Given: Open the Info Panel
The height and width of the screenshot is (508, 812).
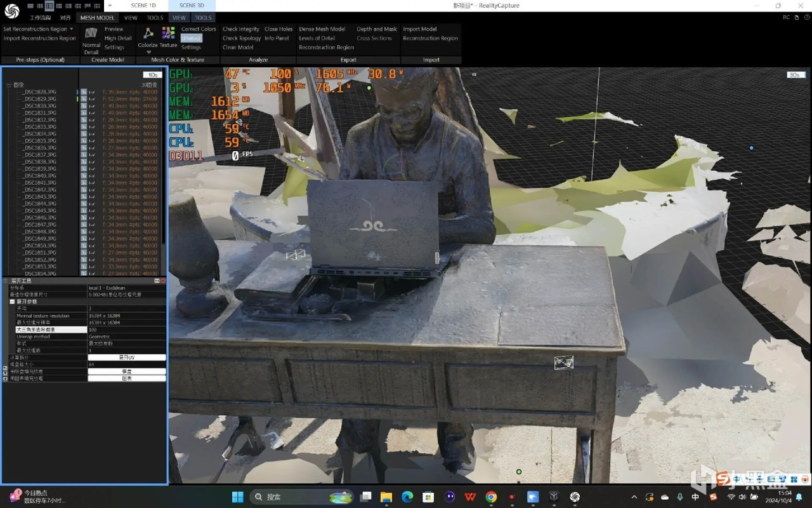Looking at the screenshot, I should (277, 38).
